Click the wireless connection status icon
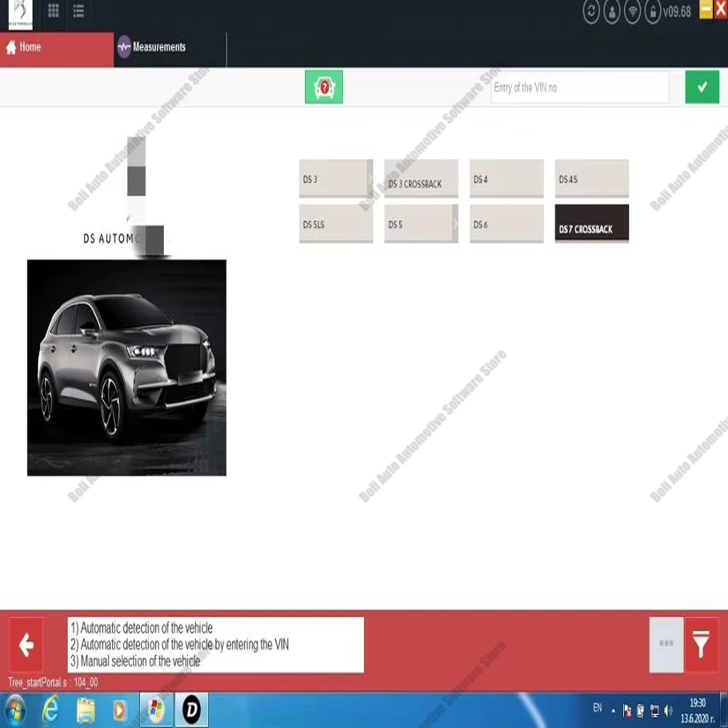The width and height of the screenshot is (728, 728). click(x=633, y=12)
